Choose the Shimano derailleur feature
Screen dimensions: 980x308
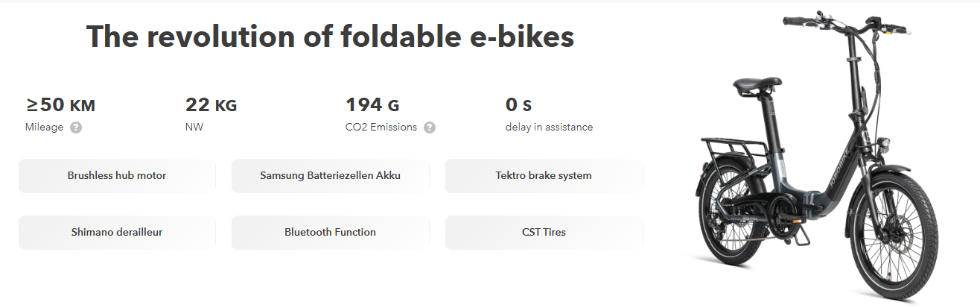117,232
